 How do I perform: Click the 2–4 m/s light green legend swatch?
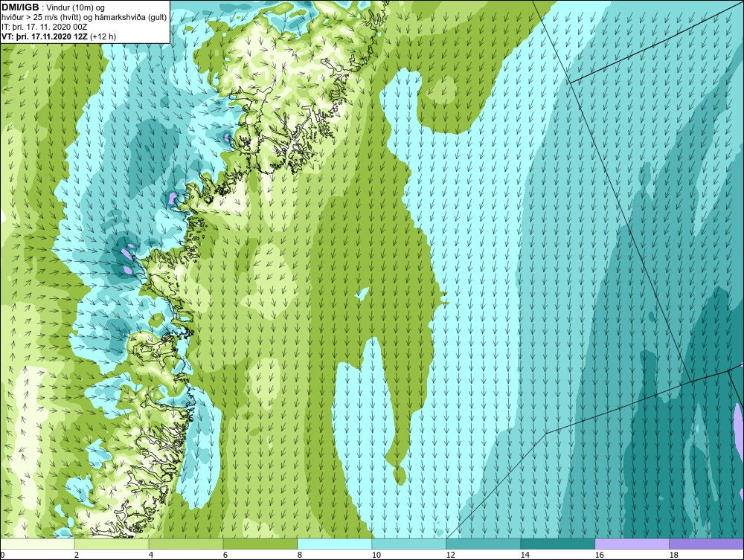point(112,544)
